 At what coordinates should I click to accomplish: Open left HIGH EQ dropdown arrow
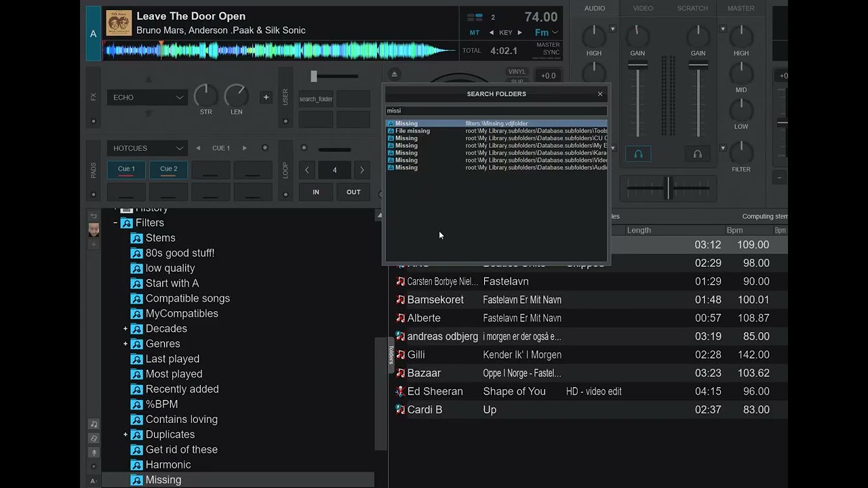pos(612,29)
